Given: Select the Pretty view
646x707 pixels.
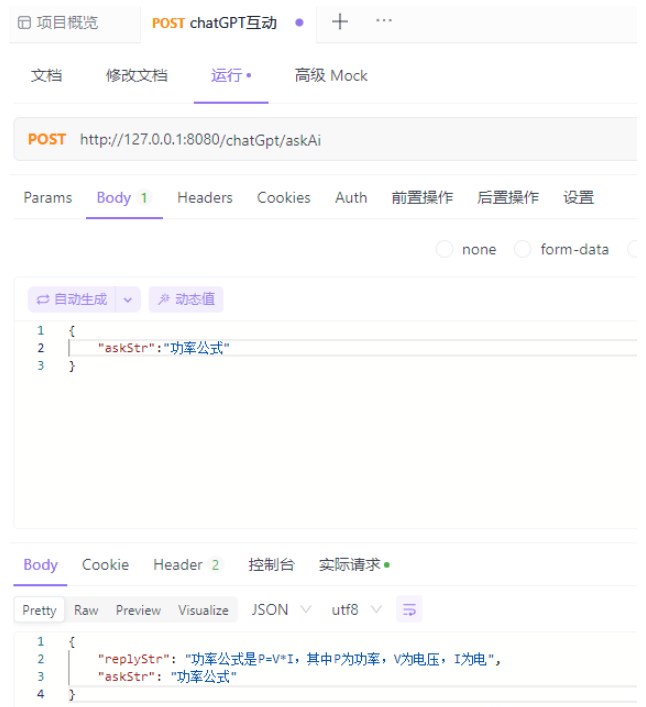Looking at the screenshot, I should click(x=40, y=610).
